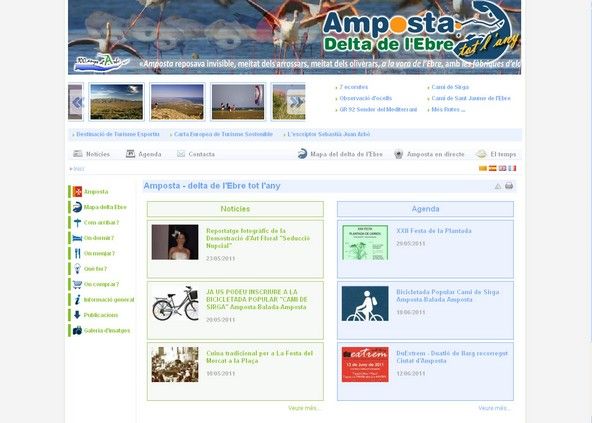Open the GR 92 Sender del Mediterrani link
Image resolution: width=592 pixels, height=423 pixels.
(378, 110)
